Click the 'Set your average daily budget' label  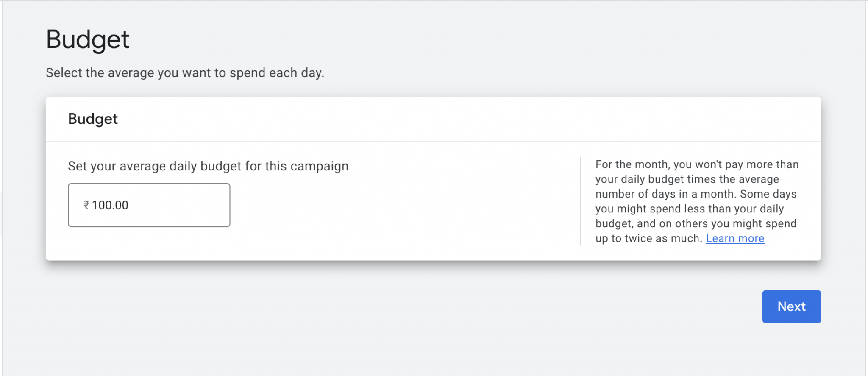pyautogui.click(x=208, y=166)
